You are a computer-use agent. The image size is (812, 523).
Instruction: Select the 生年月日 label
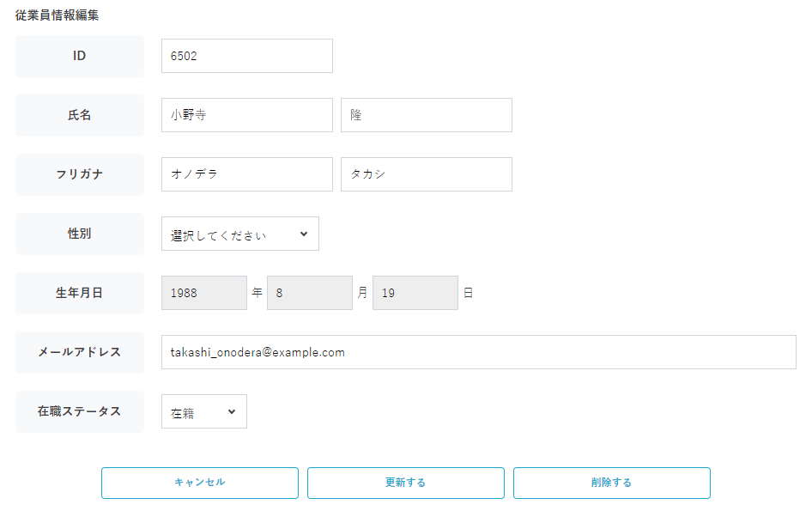click(80, 293)
